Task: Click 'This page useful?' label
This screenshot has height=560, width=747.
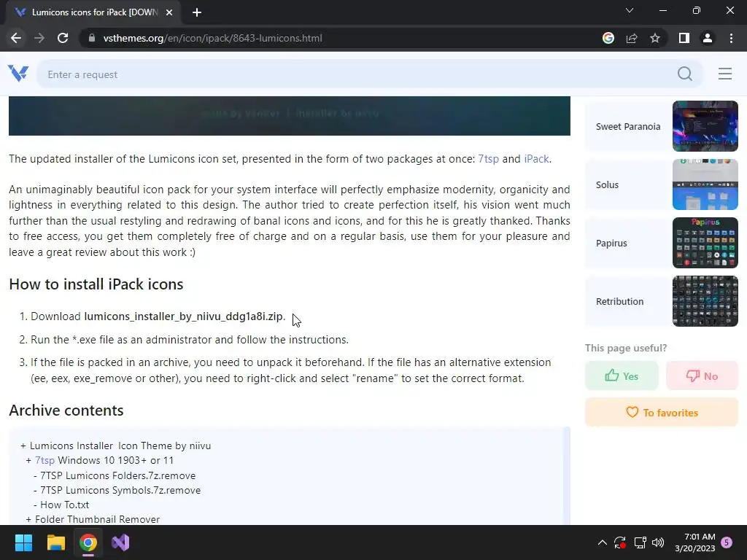Action: tap(625, 348)
